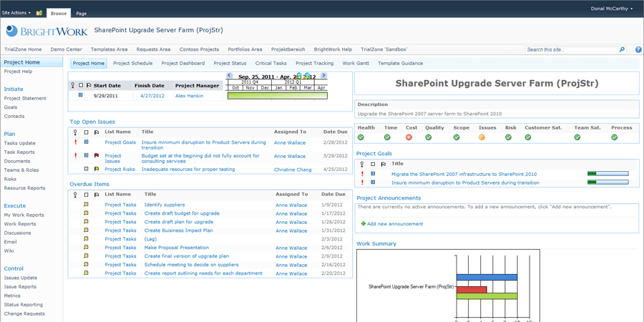Image resolution: width=644 pixels, height=322 pixels.
Task: Open the blue help question-mark icon
Action: pyautogui.click(x=638, y=49)
